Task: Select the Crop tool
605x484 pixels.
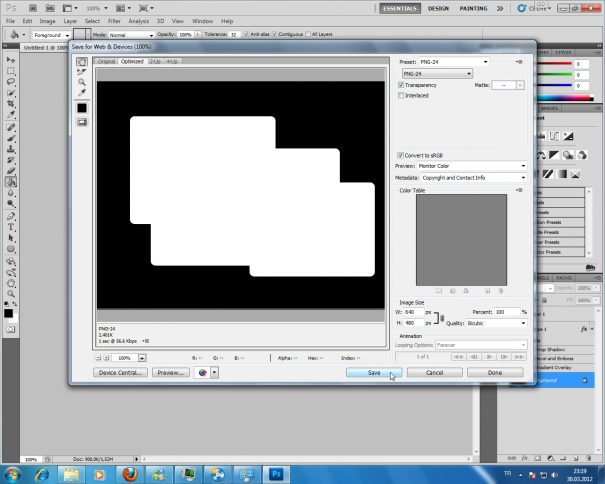Action: 11,103
